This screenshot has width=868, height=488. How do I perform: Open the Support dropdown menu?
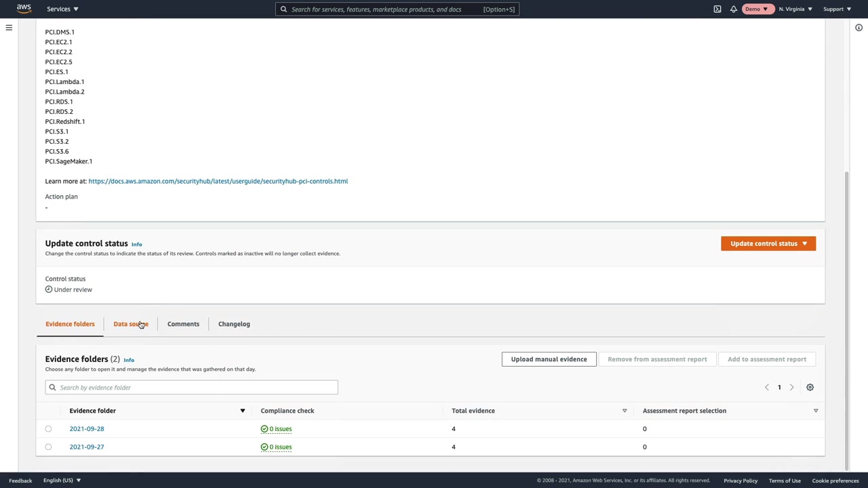(837, 9)
